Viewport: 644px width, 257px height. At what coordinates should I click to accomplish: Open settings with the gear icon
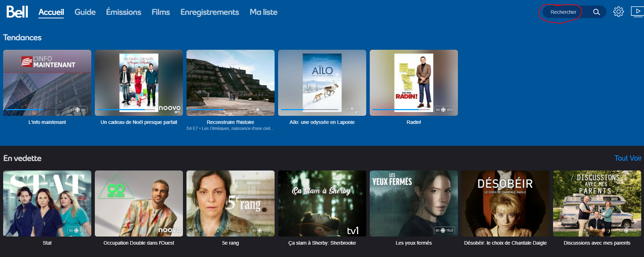point(619,12)
